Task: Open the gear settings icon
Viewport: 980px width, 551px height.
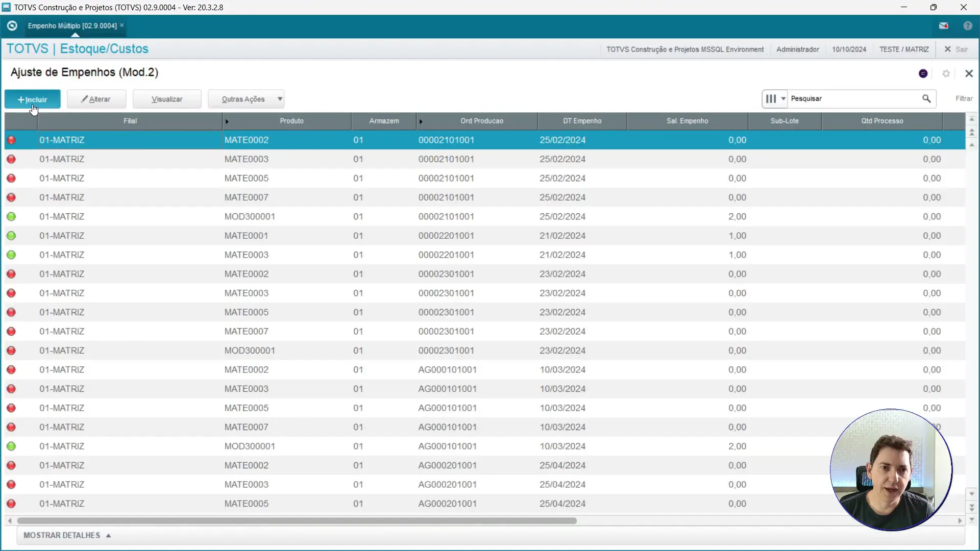Action: click(946, 73)
